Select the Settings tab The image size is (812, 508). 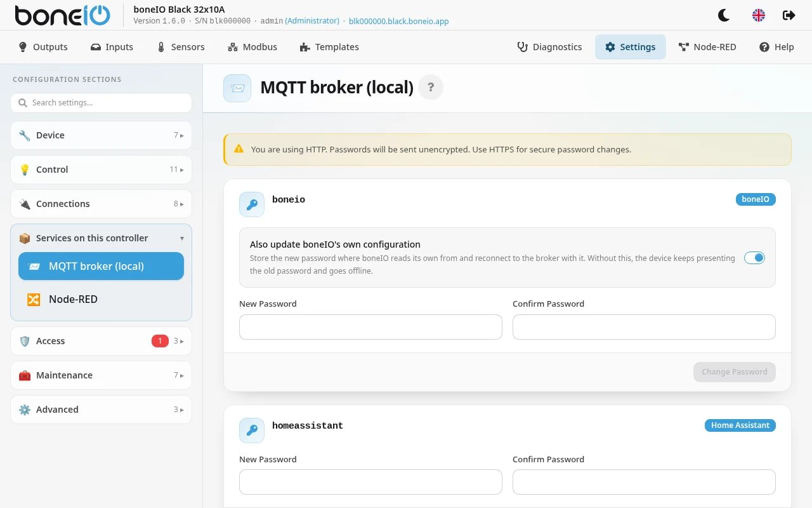point(630,47)
